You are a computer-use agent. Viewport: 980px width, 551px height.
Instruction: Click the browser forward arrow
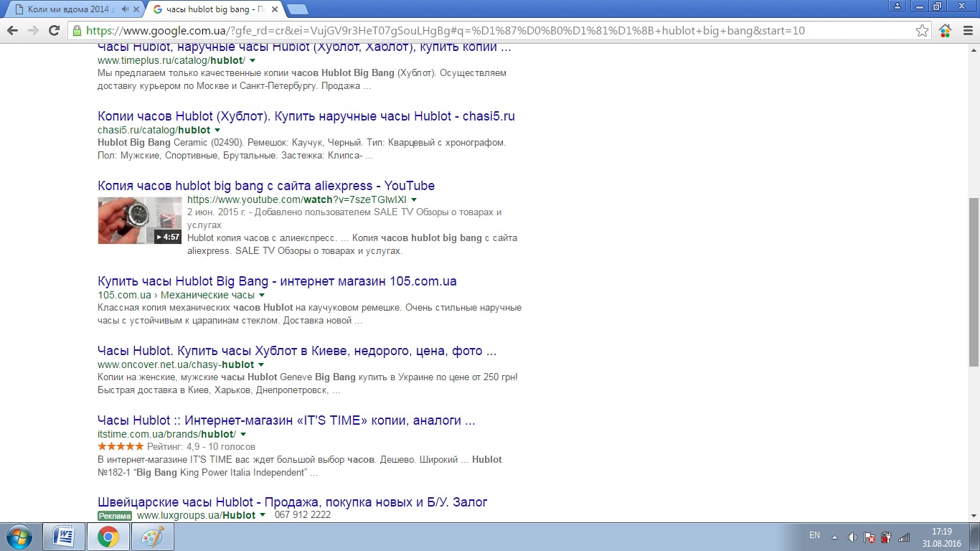[x=33, y=31]
